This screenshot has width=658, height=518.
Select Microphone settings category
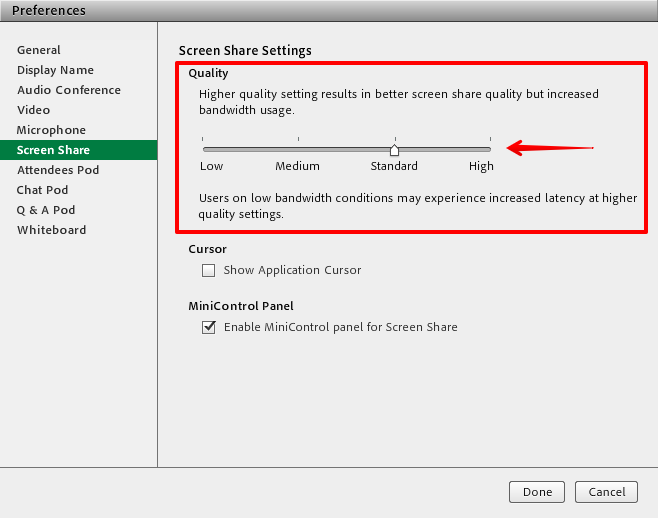tap(51, 130)
